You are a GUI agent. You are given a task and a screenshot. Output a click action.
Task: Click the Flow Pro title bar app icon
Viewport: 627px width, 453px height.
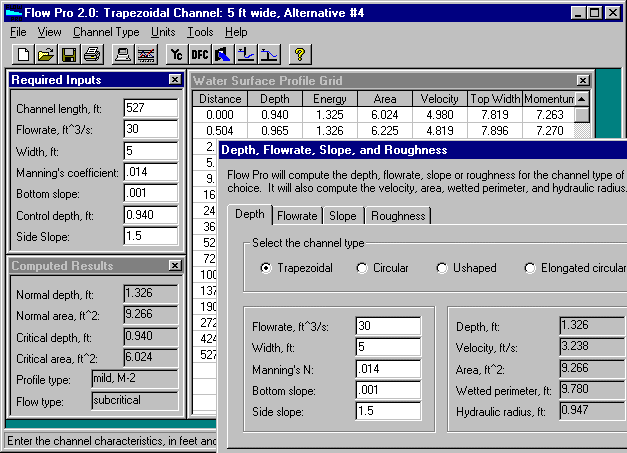[x=14, y=13]
